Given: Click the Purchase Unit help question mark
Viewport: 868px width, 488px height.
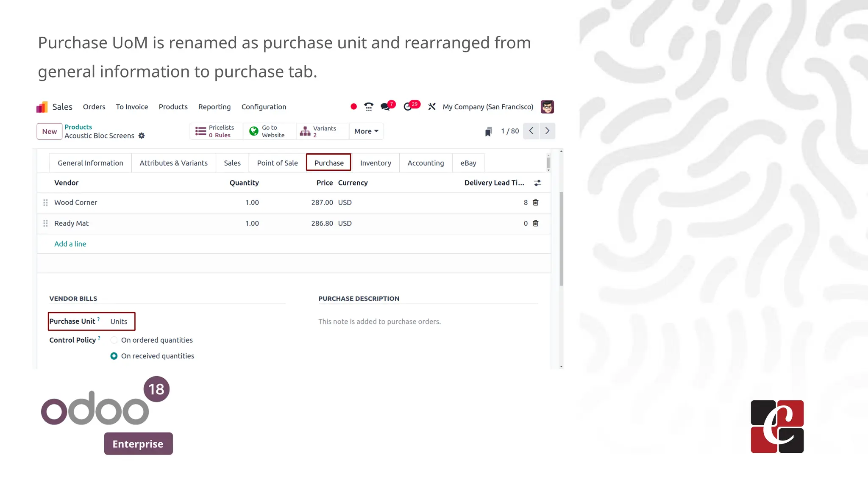Looking at the screenshot, I should tap(98, 319).
